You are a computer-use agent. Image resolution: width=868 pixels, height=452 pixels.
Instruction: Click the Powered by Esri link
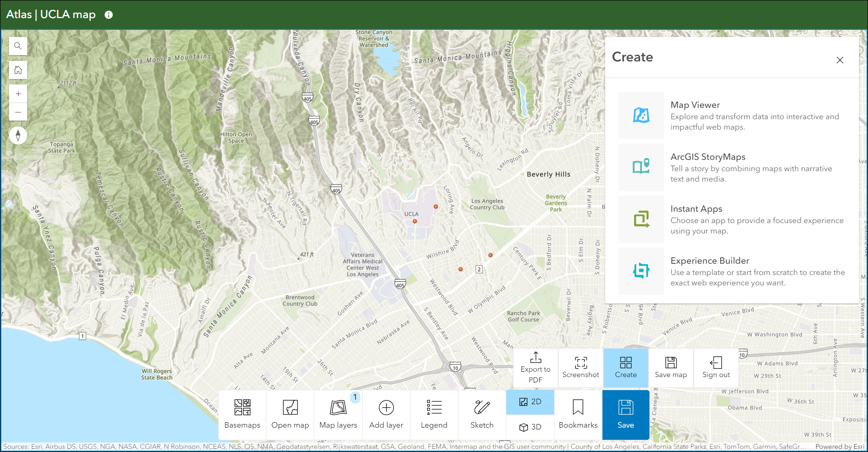pyautogui.click(x=840, y=447)
